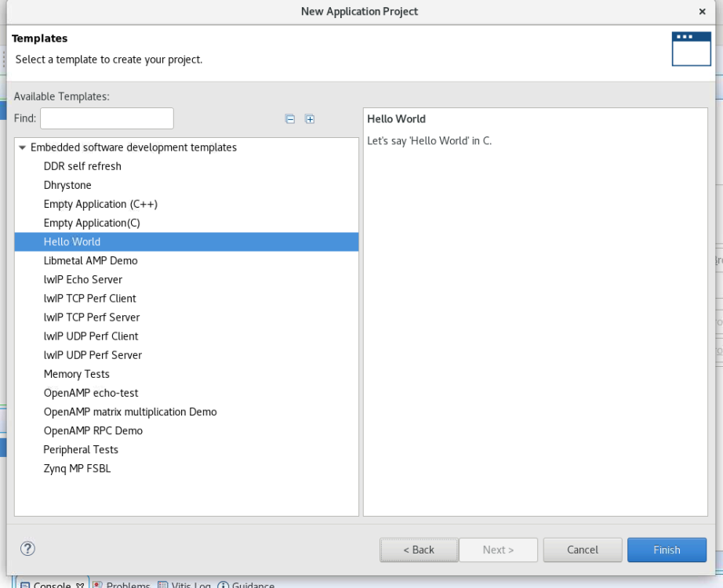
Task: Click the collapse all templates icon
Action: click(x=290, y=119)
